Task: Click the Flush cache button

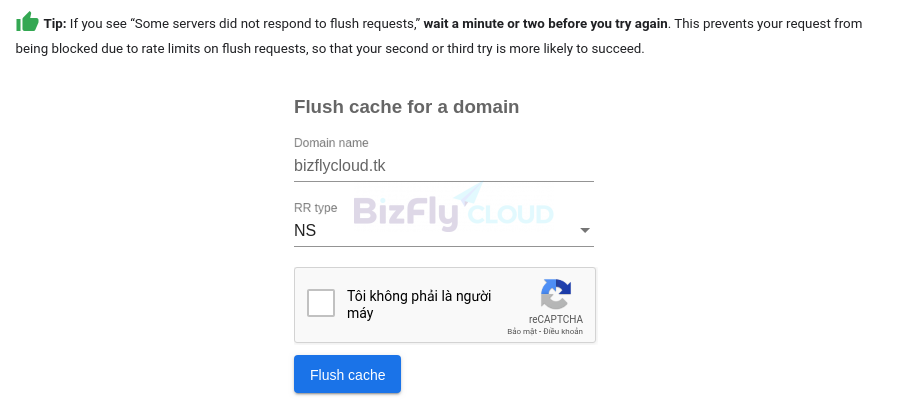Action: [347, 374]
